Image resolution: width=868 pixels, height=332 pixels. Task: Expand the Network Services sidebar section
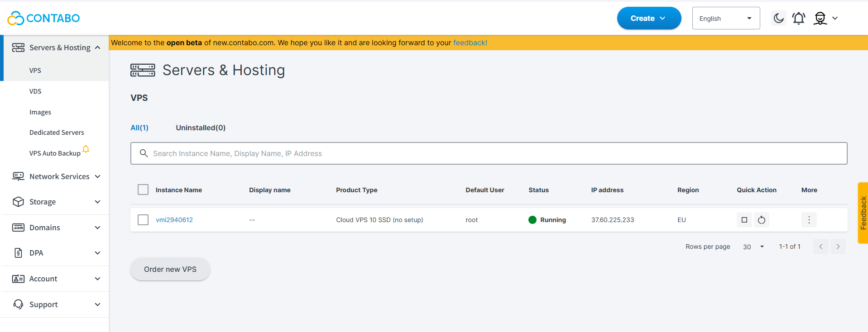56,176
